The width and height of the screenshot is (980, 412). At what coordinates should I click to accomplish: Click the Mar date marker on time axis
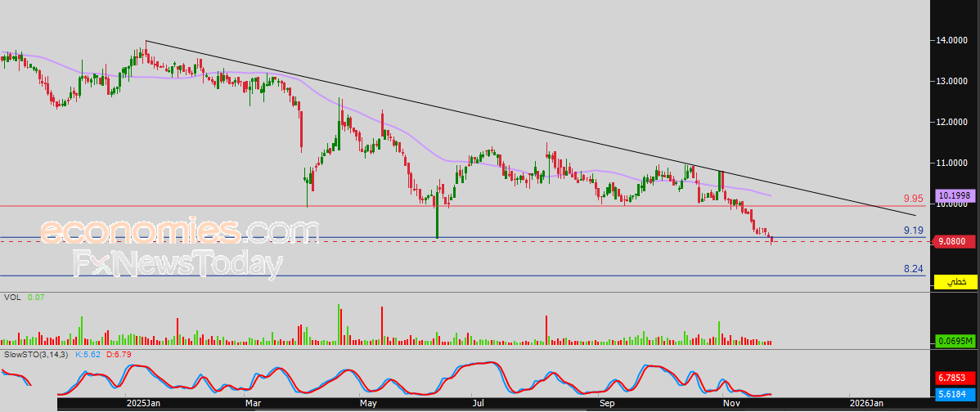pyautogui.click(x=253, y=404)
